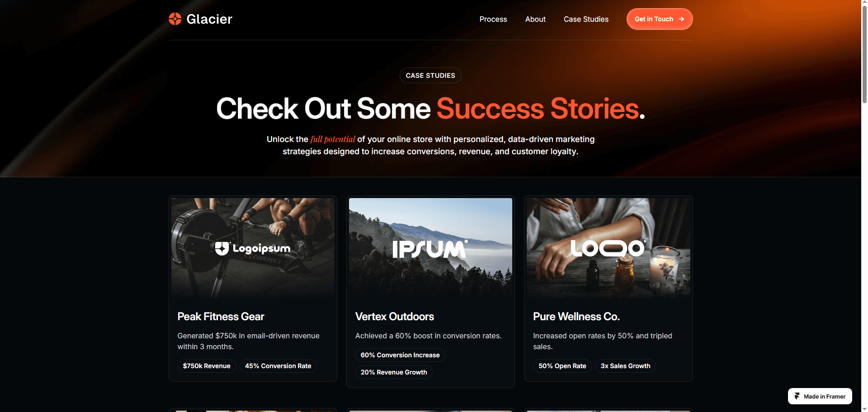The width and height of the screenshot is (868, 412).
Task: Click the arrow icon in Get in Touch
Action: pos(681,19)
